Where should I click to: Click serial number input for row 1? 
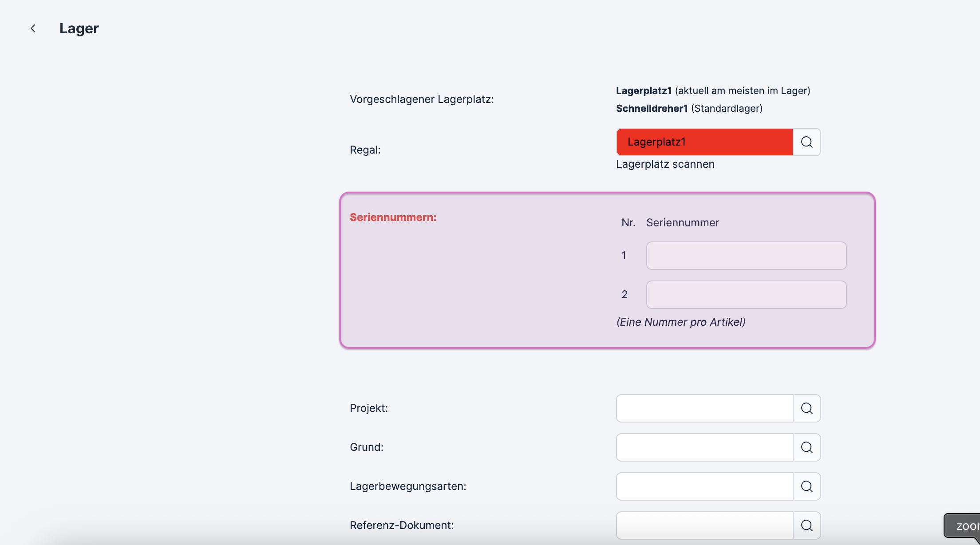click(x=746, y=256)
